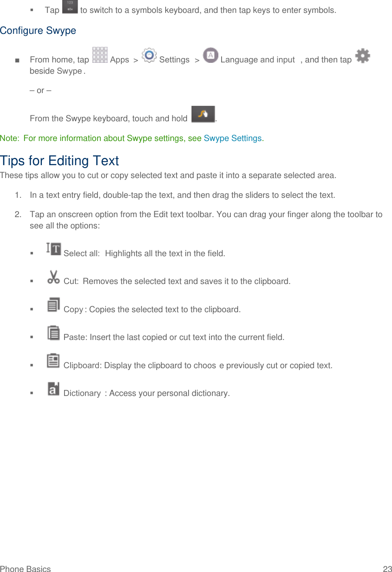This screenshot has width=392, height=572.
Task: Click the Dictionary icon
Action: 53,389
